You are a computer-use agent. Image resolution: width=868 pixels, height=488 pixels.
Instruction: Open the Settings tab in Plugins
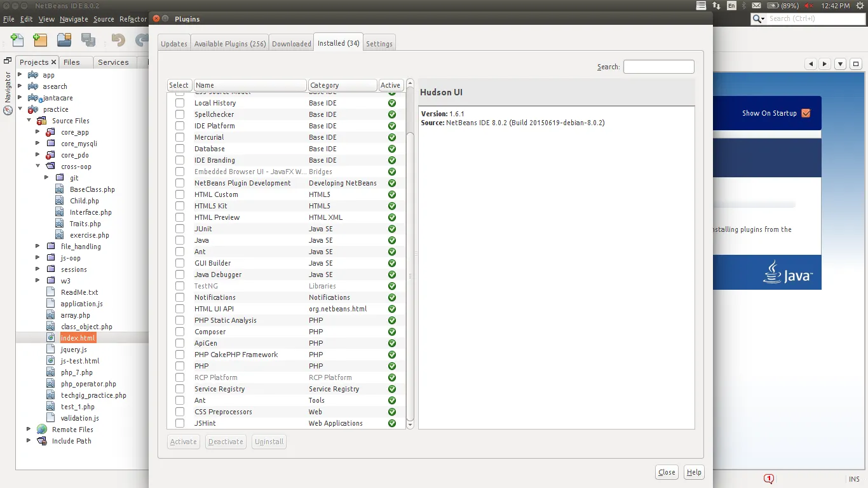click(x=379, y=43)
